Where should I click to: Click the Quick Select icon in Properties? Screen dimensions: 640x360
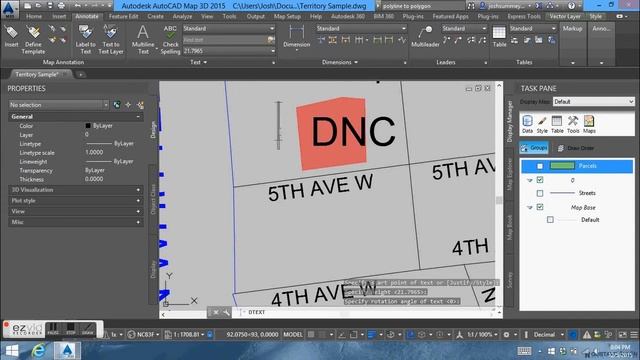141,105
